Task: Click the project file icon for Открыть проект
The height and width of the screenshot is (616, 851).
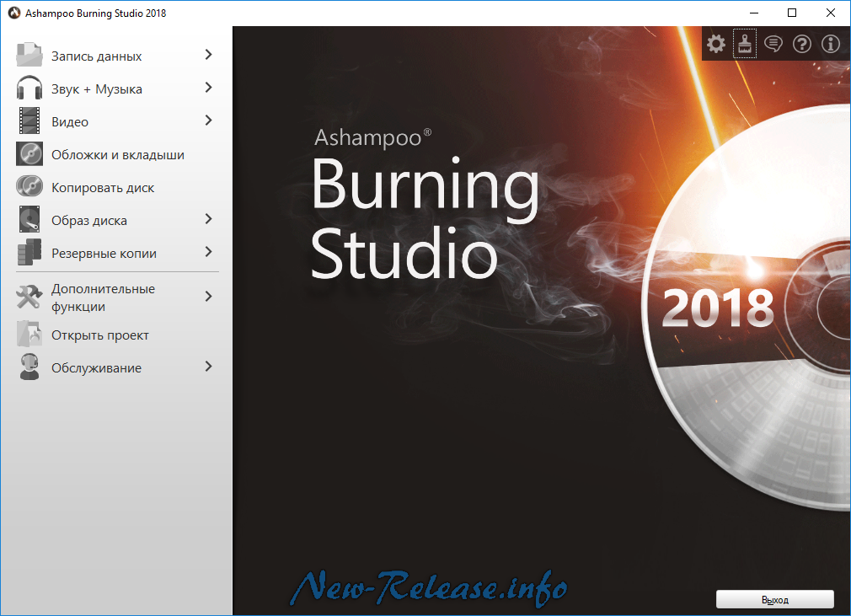Action: tap(29, 334)
